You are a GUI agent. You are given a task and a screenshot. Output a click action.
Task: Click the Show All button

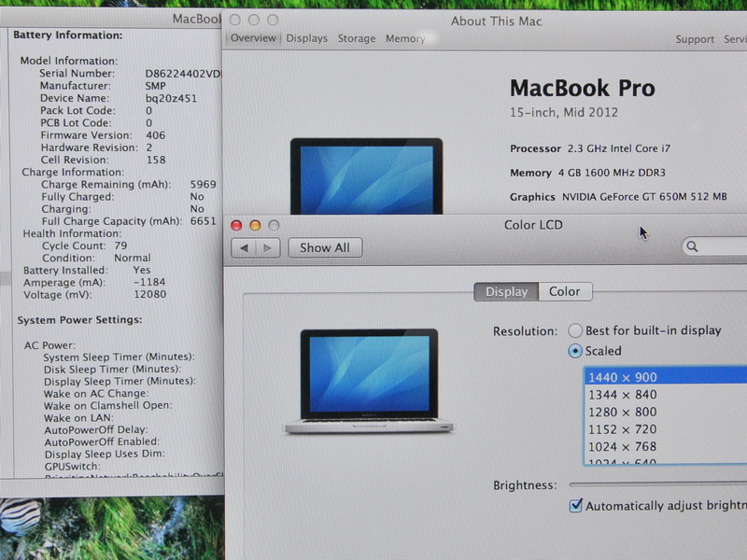325,247
